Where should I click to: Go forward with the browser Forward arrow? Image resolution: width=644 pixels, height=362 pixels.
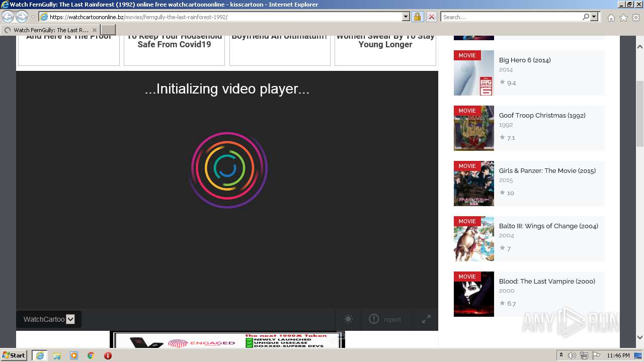pyautogui.click(x=22, y=17)
